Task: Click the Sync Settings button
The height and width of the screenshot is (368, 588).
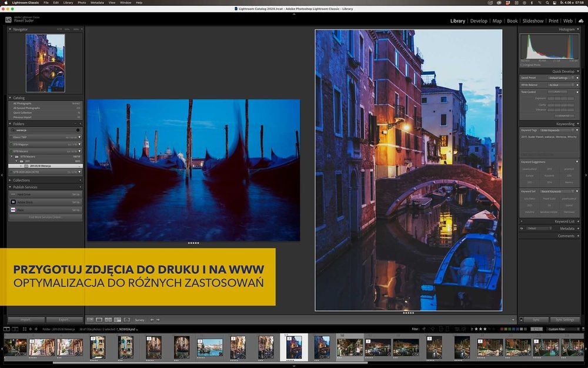Action: [x=564, y=320]
